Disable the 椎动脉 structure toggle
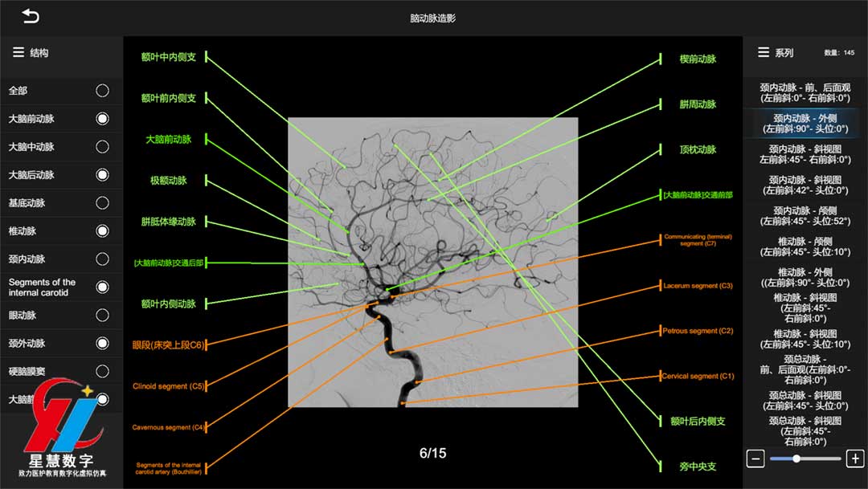 pyautogui.click(x=102, y=231)
